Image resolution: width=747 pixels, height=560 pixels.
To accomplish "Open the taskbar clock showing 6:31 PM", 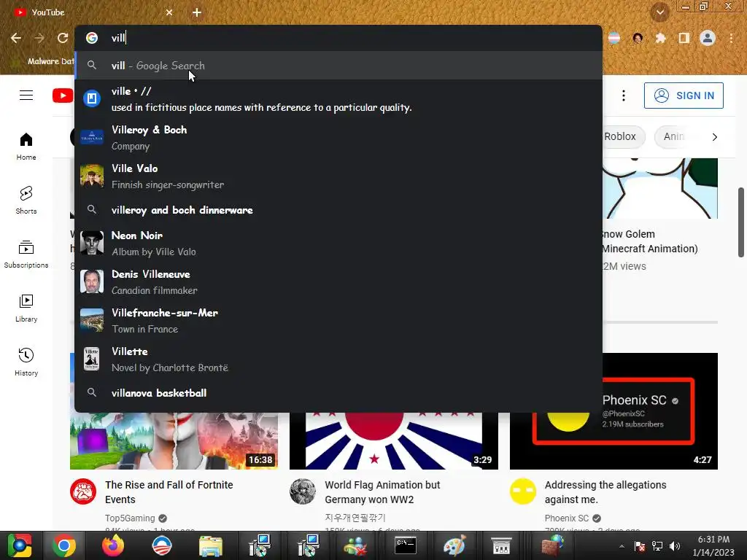I will (x=713, y=545).
